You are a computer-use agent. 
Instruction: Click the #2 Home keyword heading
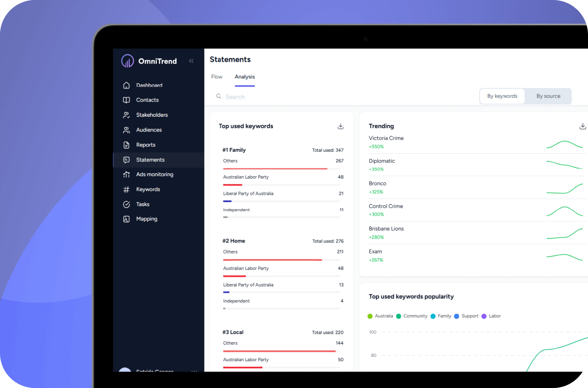tap(233, 241)
